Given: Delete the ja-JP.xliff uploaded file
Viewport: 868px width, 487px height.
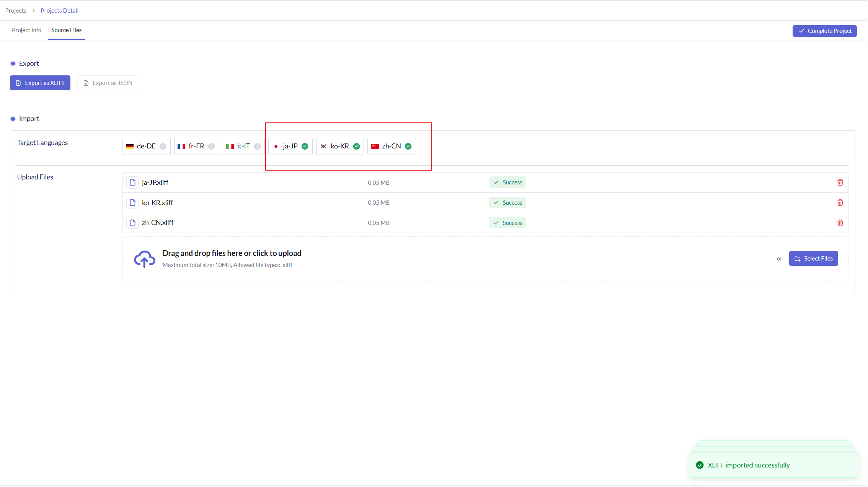Looking at the screenshot, I should point(840,182).
